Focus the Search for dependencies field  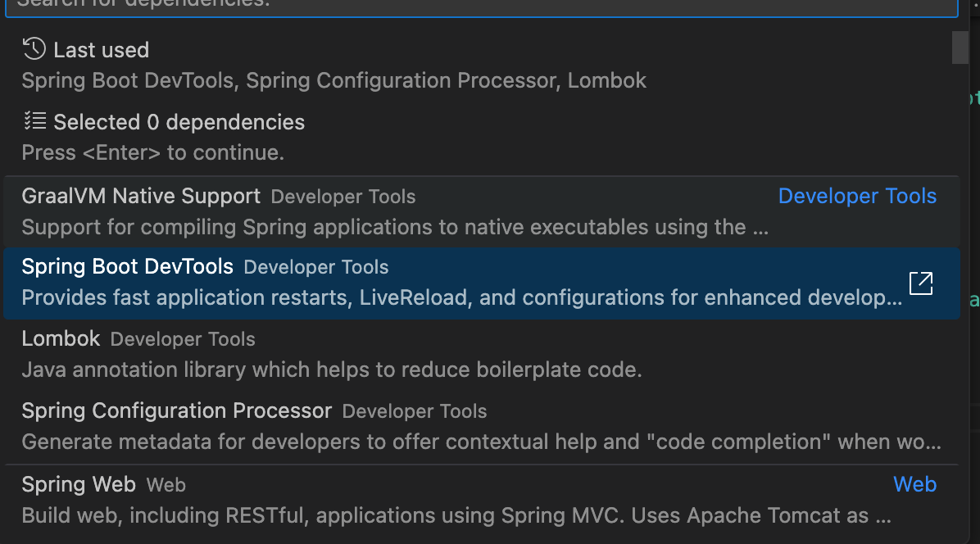pyautogui.click(x=482, y=5)
